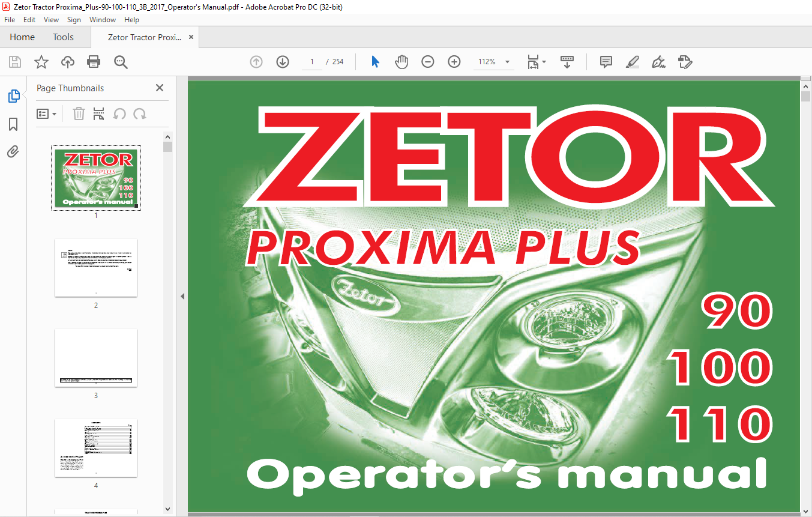Go to next page with the down arrow

point(283,62)
